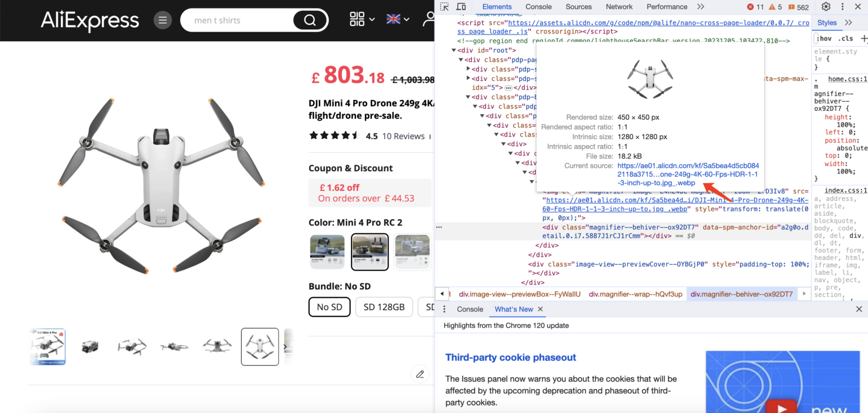
Task: Open the hamburger menu next to search bar
Action: pyautogui.click(x=163, y=20)
